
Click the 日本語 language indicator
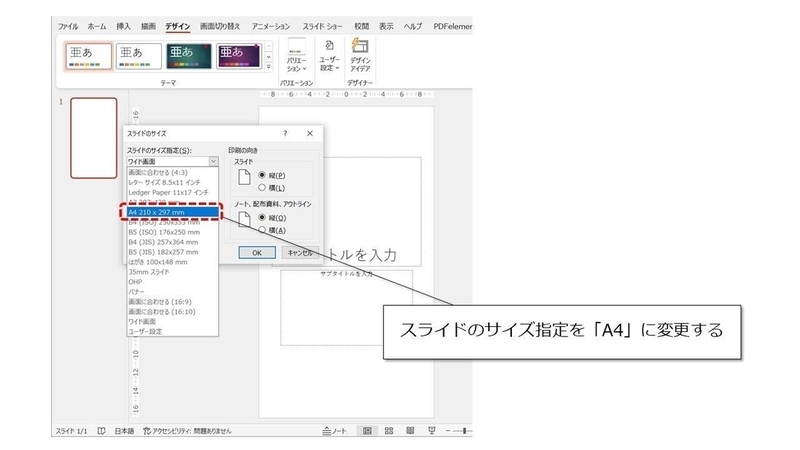(124, 431)
